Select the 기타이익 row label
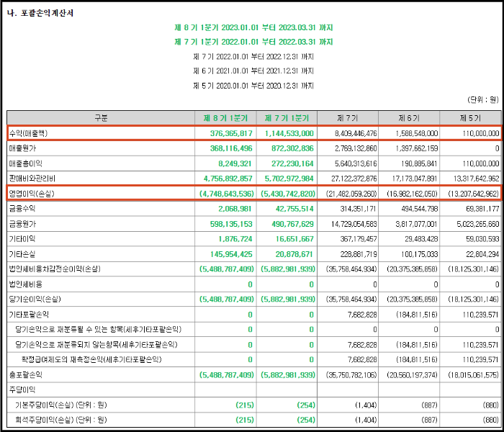The width and height of the screenshot is (504, 432). pos(22,238)
